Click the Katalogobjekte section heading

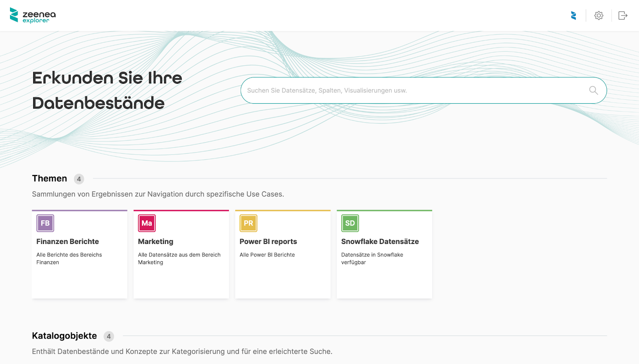pyautogui.click(x=64, y=336)
